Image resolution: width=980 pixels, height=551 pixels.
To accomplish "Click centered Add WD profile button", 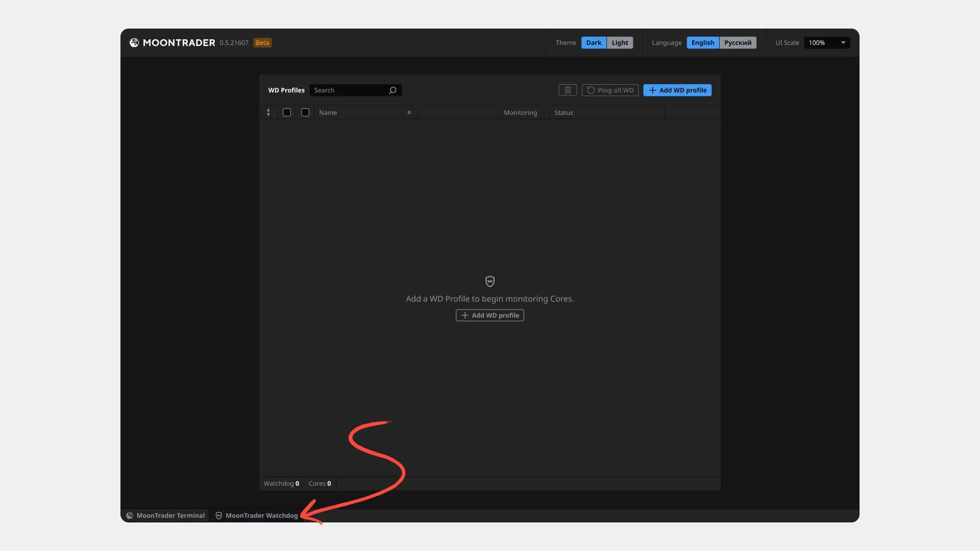I will (x=489, y=315).
